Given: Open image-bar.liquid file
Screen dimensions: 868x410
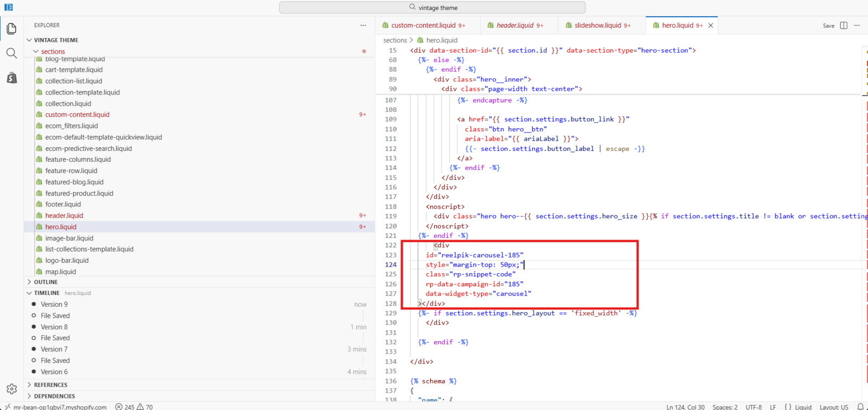Looking at the screenshot, I should tap(69, 238).
